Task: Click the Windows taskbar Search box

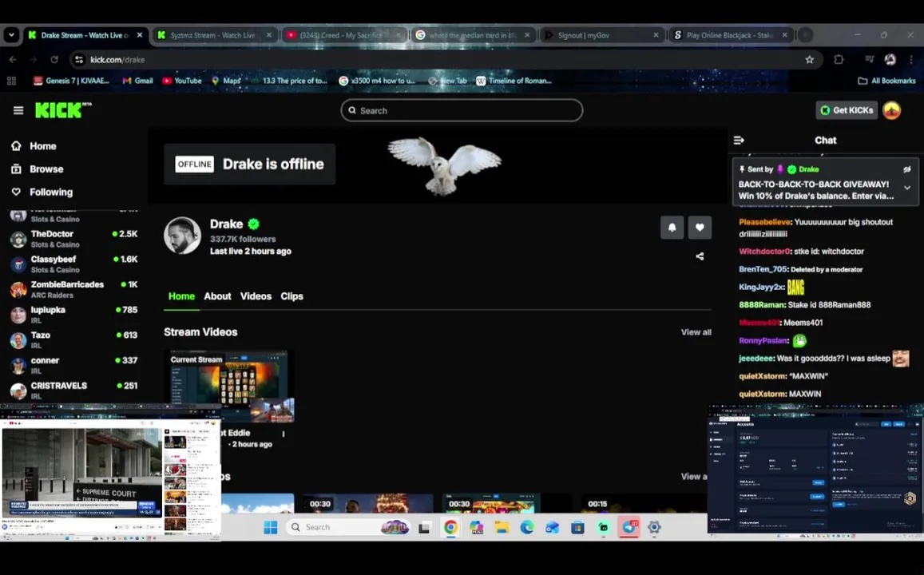Action: pos(349,527)
